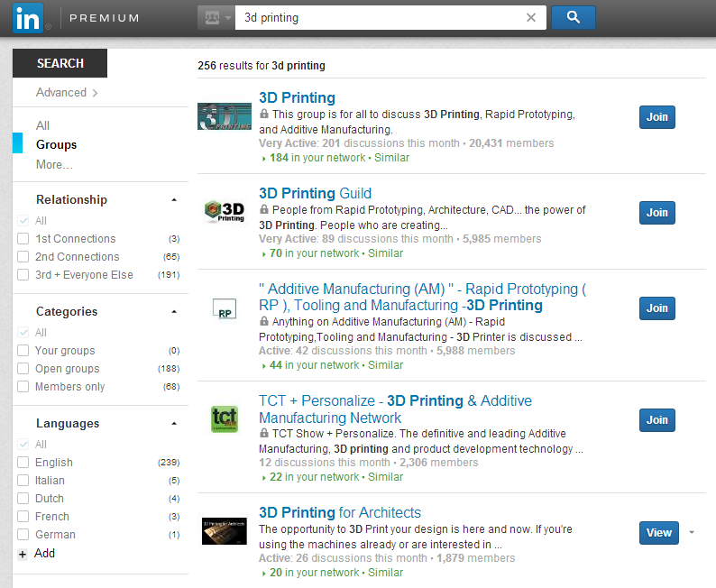Collapse the Categories filter section
Screen dimensions: 716x588
tap(174, 312)
